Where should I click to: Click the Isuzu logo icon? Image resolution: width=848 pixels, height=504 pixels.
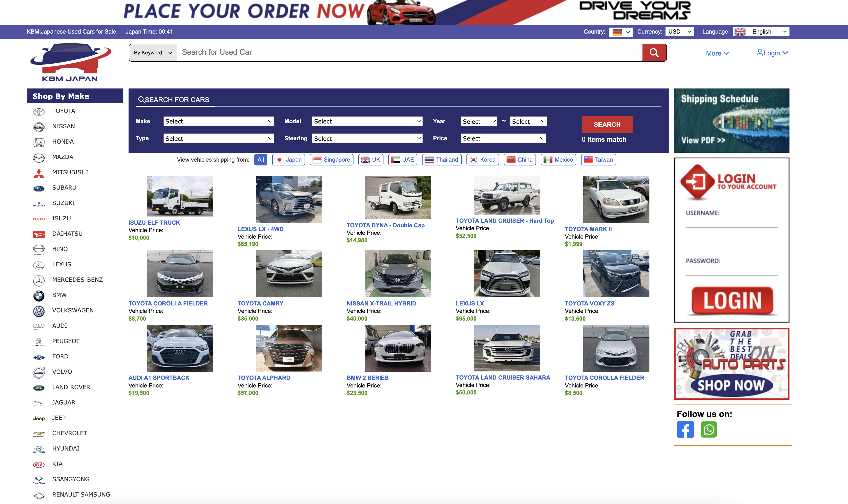39,219
